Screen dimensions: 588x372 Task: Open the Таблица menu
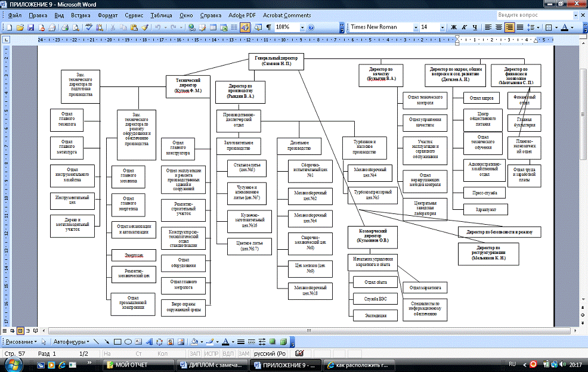[161, 15]
